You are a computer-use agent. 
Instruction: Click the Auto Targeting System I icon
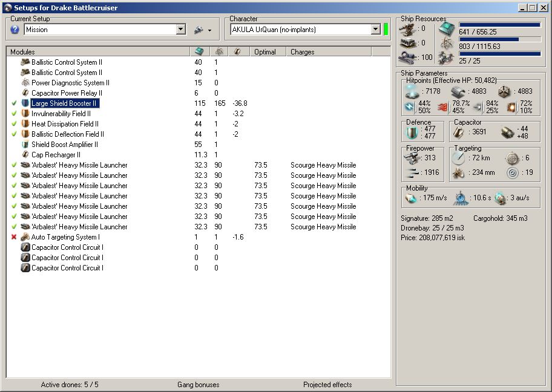pos(25,237)
